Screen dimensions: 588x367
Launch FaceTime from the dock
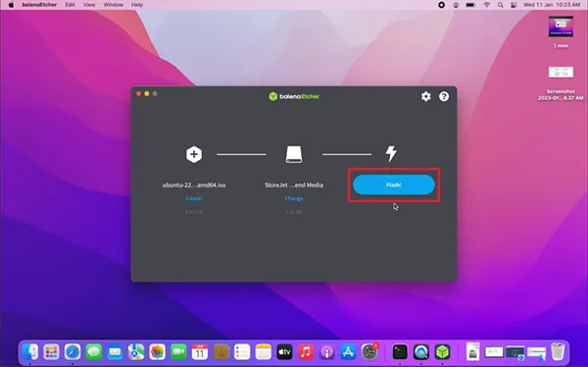tap(178, 352)
